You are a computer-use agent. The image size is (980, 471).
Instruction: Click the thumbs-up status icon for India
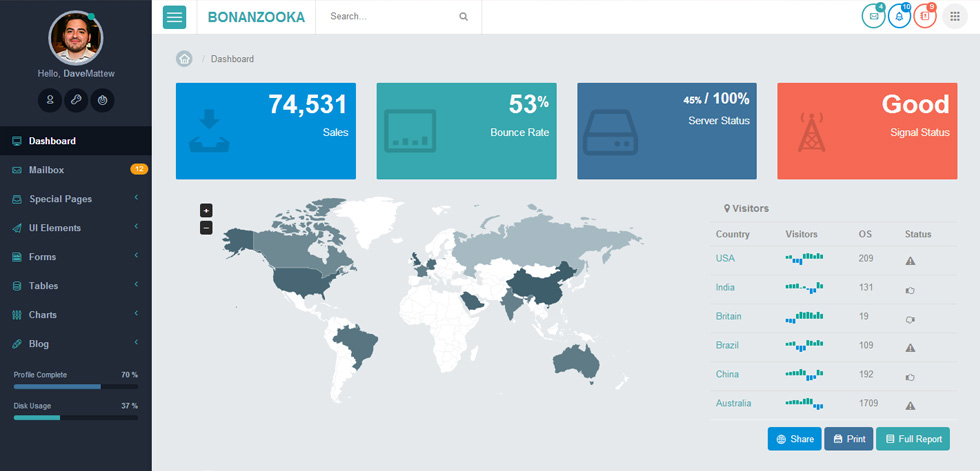pos(910,290)
